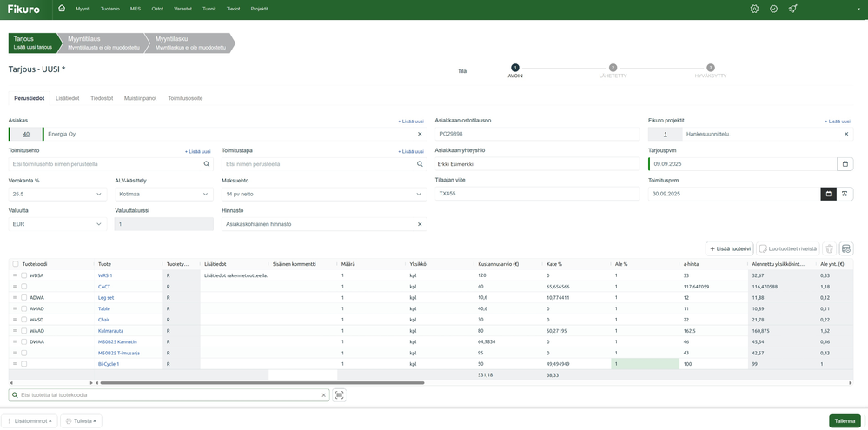Check the DWAA row checkbox
The height and width of the screenshot is (430, 868).
tap(23, 341)
